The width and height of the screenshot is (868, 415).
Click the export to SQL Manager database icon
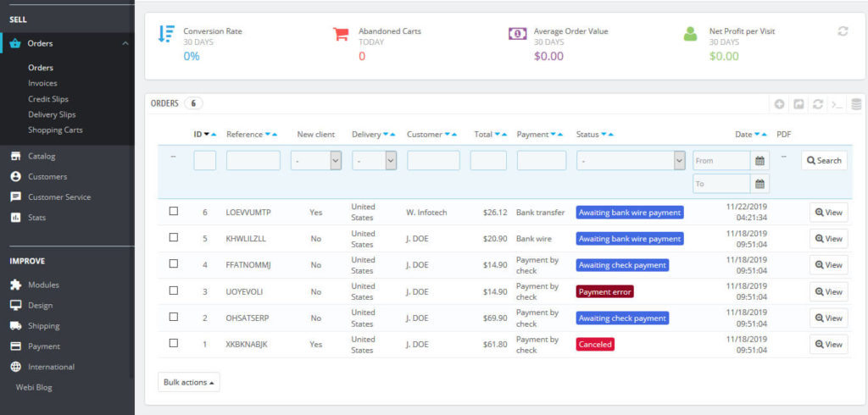tap(856, 104)
